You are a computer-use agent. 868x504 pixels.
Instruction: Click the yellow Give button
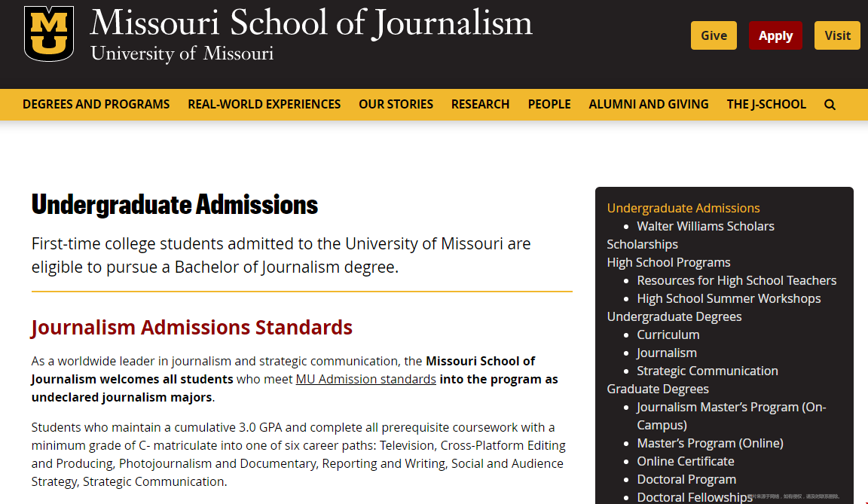point(714,35)
